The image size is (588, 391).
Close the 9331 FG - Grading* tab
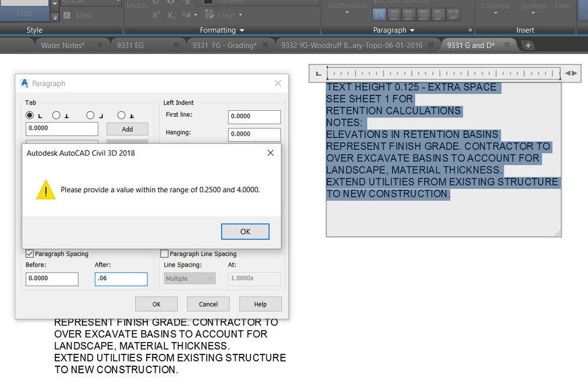[265, 45]
